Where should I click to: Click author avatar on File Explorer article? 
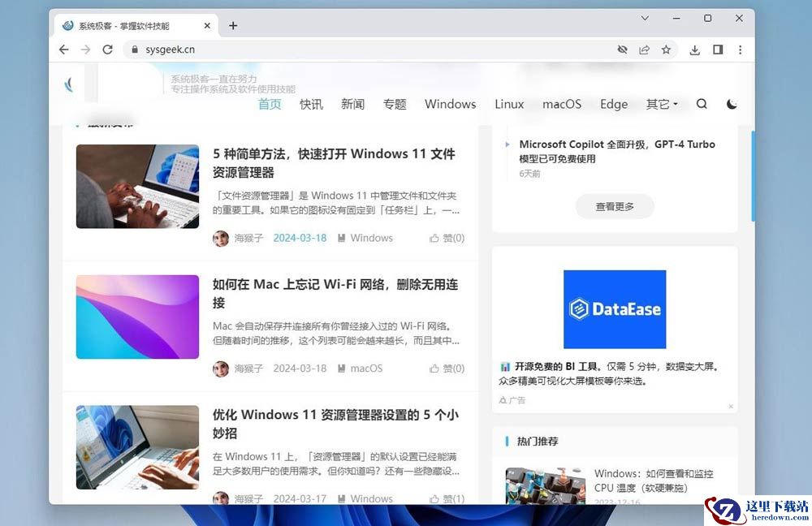[x=221, y=238]
